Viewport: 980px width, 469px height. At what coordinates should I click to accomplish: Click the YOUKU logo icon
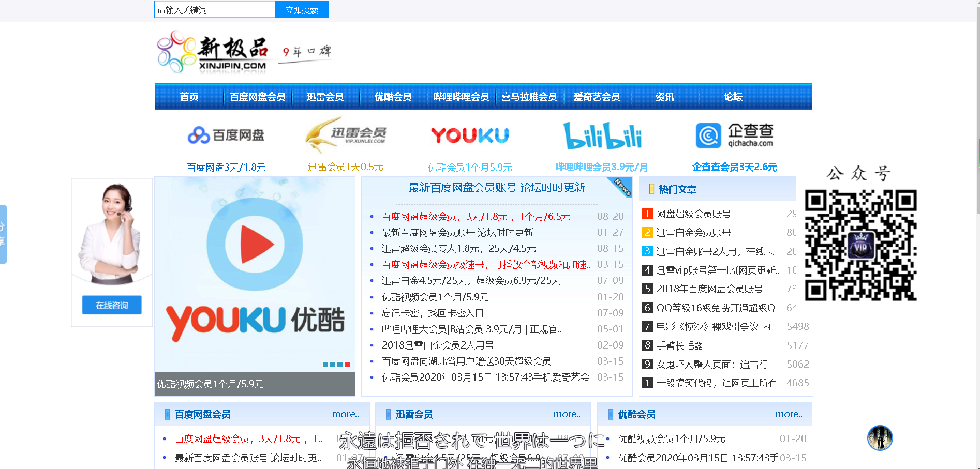click(x=470, y=135)
